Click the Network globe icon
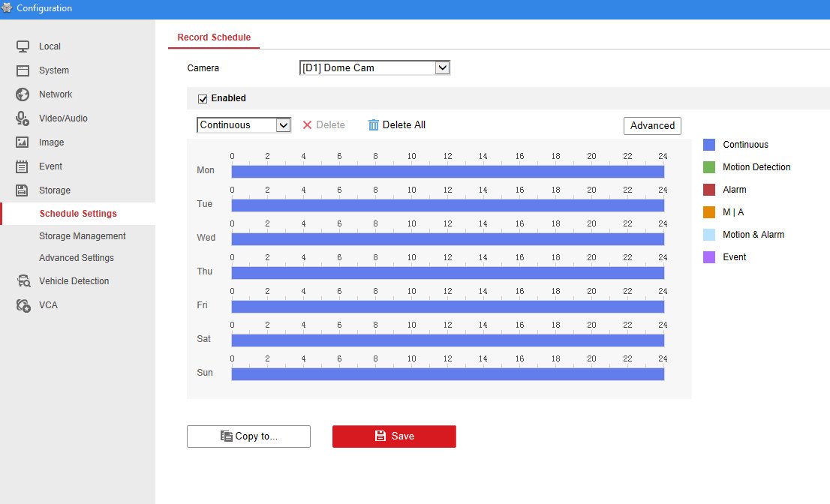Viewport: 830px width, 504px height. [23, 94]
